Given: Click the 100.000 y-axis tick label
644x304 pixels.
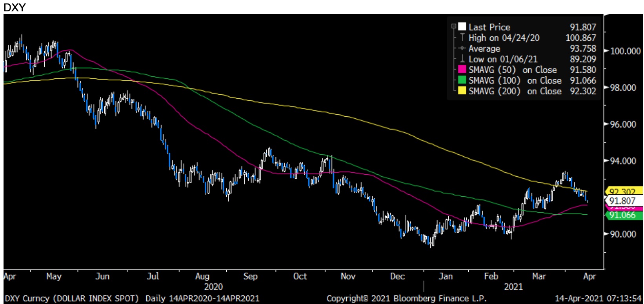Looking at the screenshot, I should coord(625,51).
